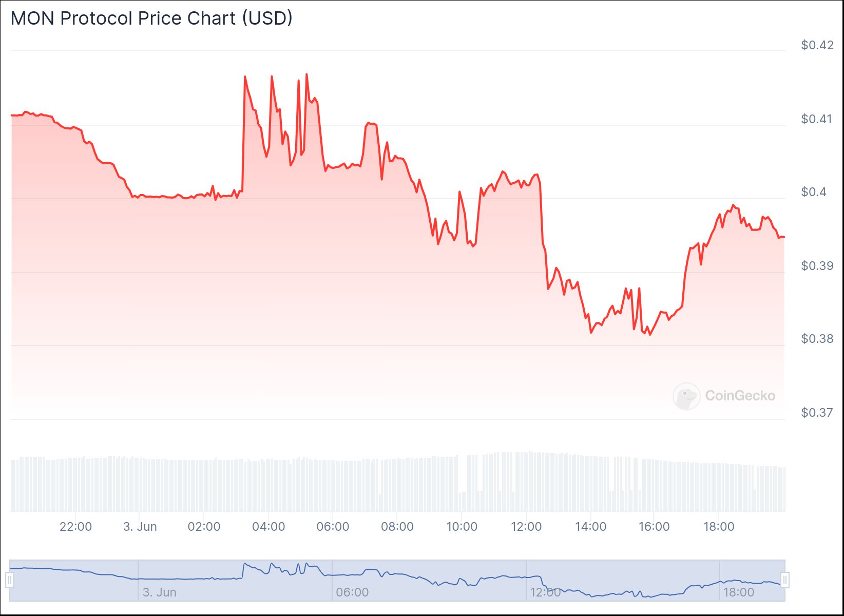The width and height of the screenshot is (844, 616).
Task: Click the 02:00 label on the time axis
Action: click(204, 527)
